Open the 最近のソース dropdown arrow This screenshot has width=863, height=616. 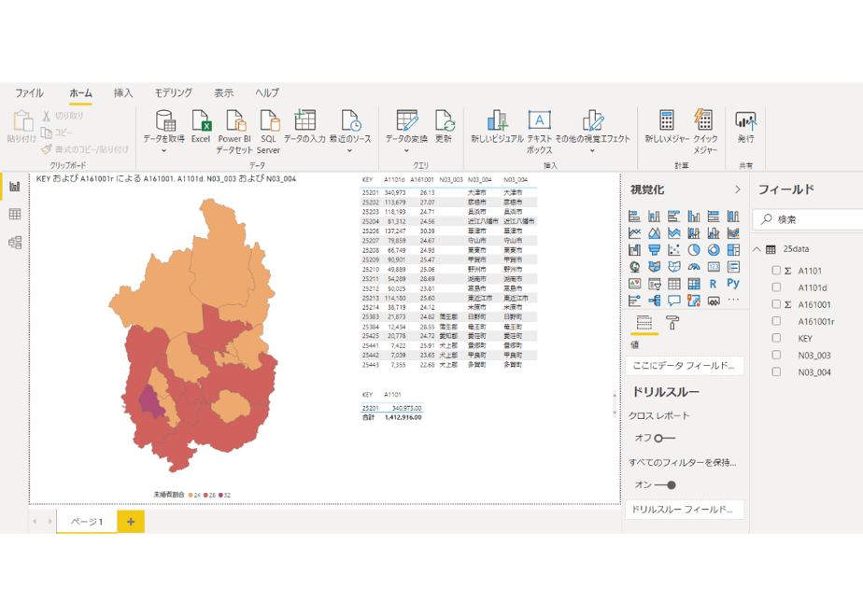point(349,150)
